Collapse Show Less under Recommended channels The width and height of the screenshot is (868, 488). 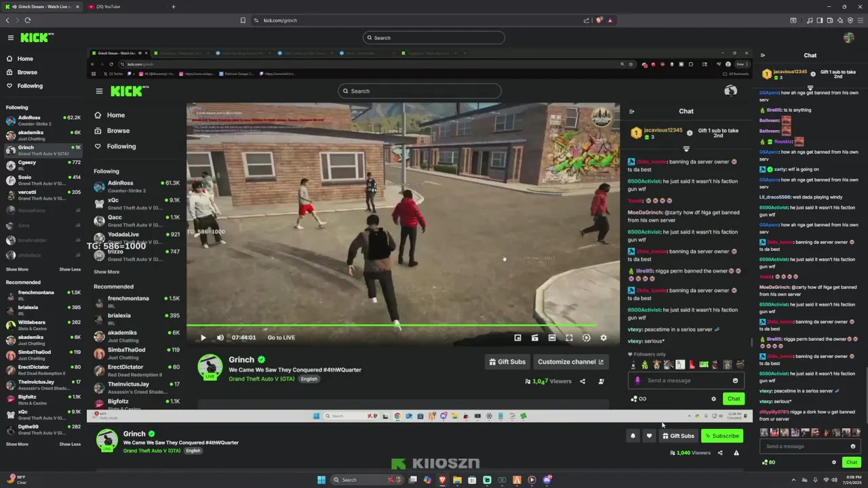(x=70, y=444)
